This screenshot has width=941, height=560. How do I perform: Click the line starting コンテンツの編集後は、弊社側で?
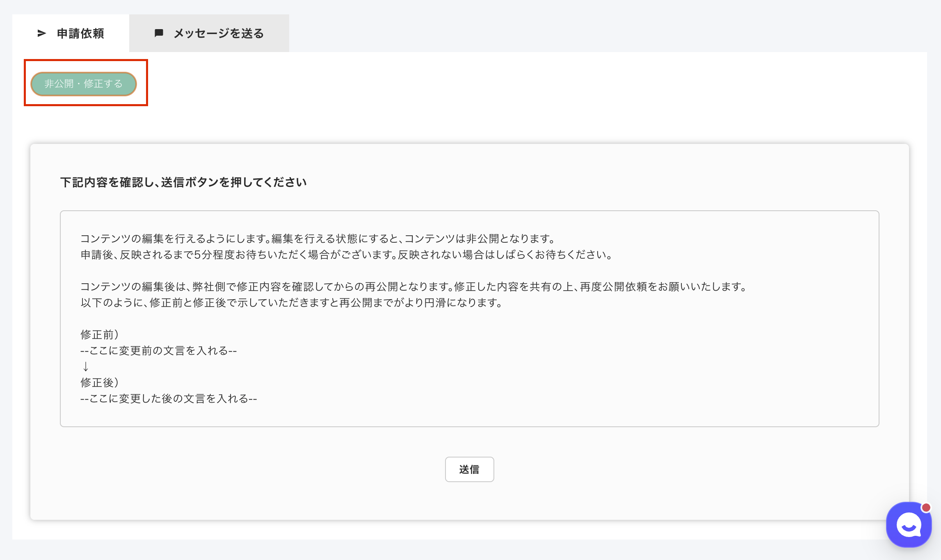(x=413, y=287)
